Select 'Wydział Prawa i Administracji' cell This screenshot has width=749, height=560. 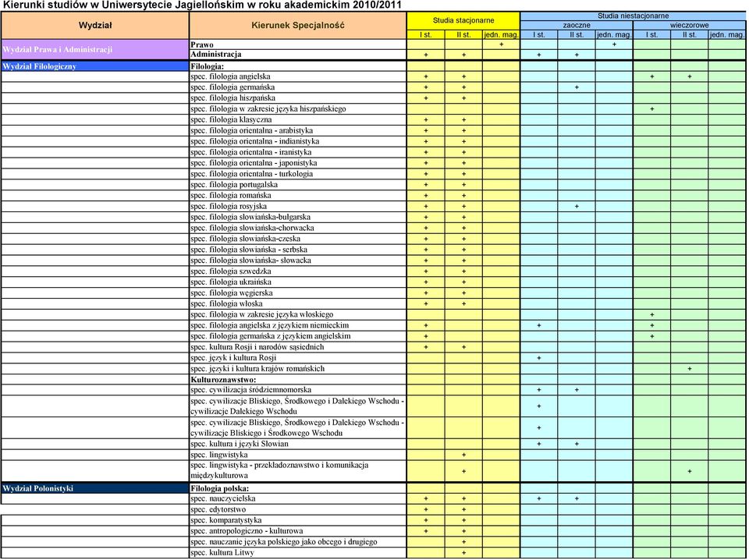pos(95,50)
